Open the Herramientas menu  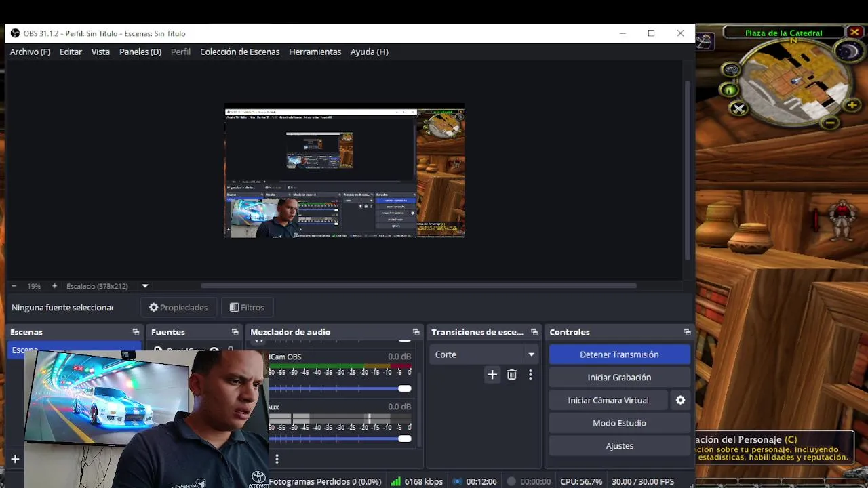point(315,52)
